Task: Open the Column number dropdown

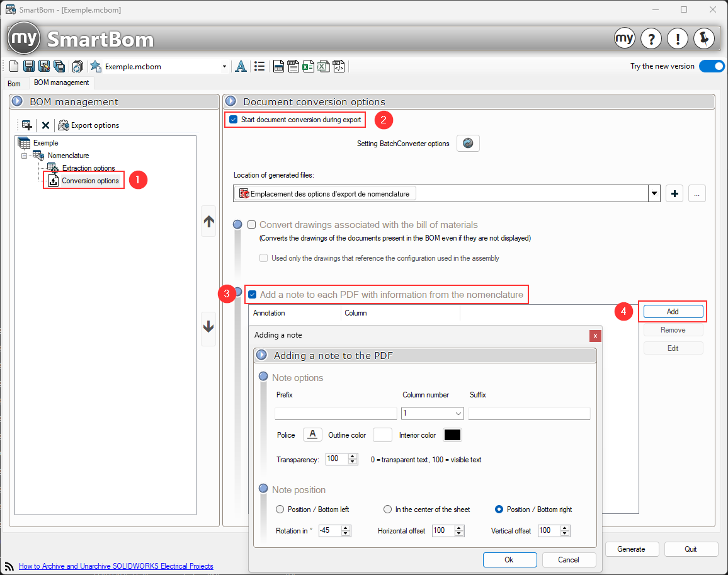Action: click(457, 414)
